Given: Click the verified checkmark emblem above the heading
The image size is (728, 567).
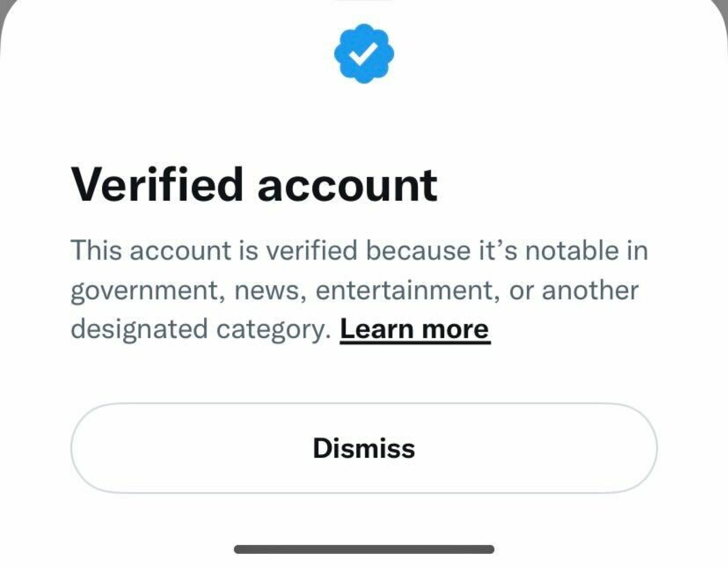Looking at the screenshot, I should [363, 53].
